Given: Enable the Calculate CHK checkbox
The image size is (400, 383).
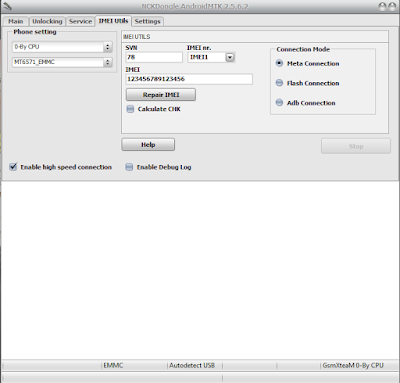Looking at the screenshot, I should coord(130,109).
